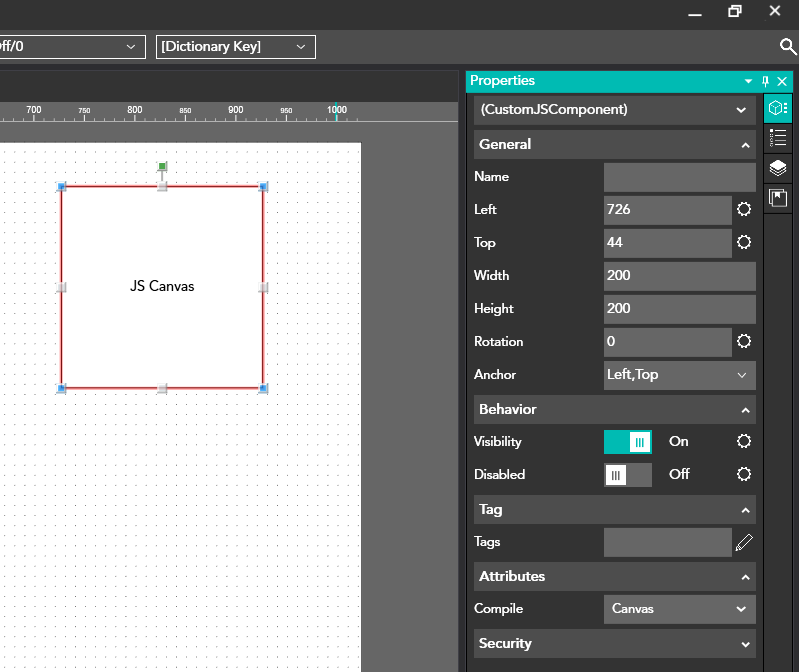Open the Properties cube sidebar icon
The height and width of the screenshot is (672, 799).
pyautogui.click(x=778, y=109)
